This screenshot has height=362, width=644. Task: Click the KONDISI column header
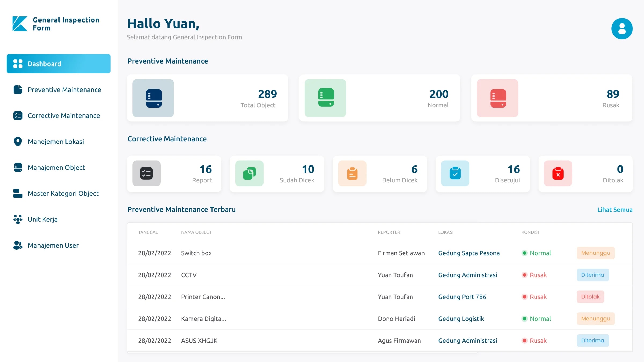coord(530,232)
